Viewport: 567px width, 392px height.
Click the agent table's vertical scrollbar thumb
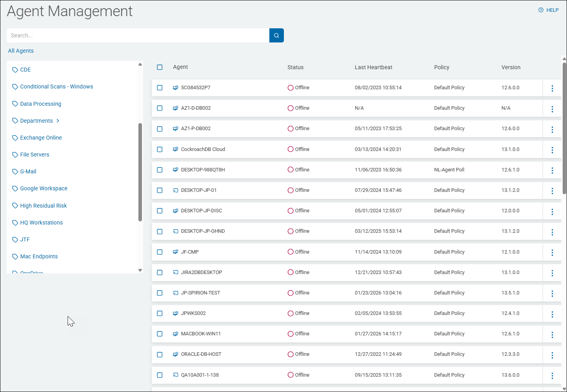click(565, 128)
